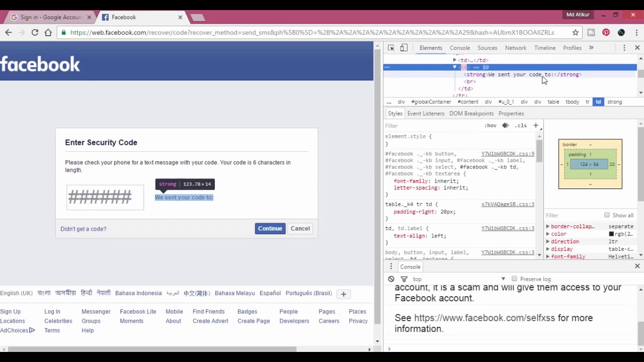The image size is (644, 362).
Task: Close the console drawer
Action: pyautogui.click(x=637, y=266)
